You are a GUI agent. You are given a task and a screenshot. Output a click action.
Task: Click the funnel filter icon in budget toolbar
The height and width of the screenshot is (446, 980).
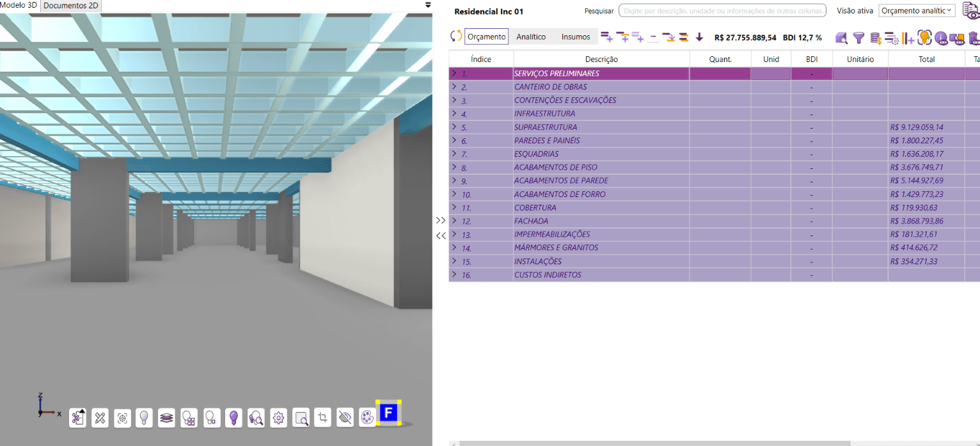858,38
